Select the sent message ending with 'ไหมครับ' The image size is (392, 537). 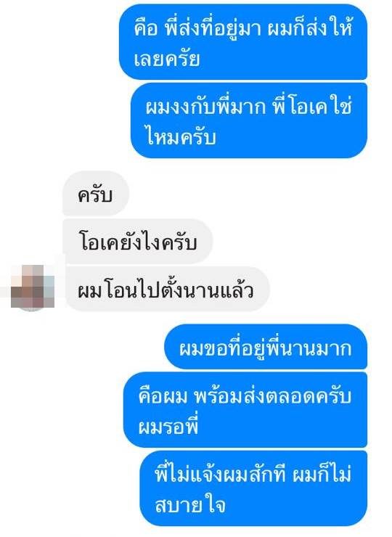(249, 120)
